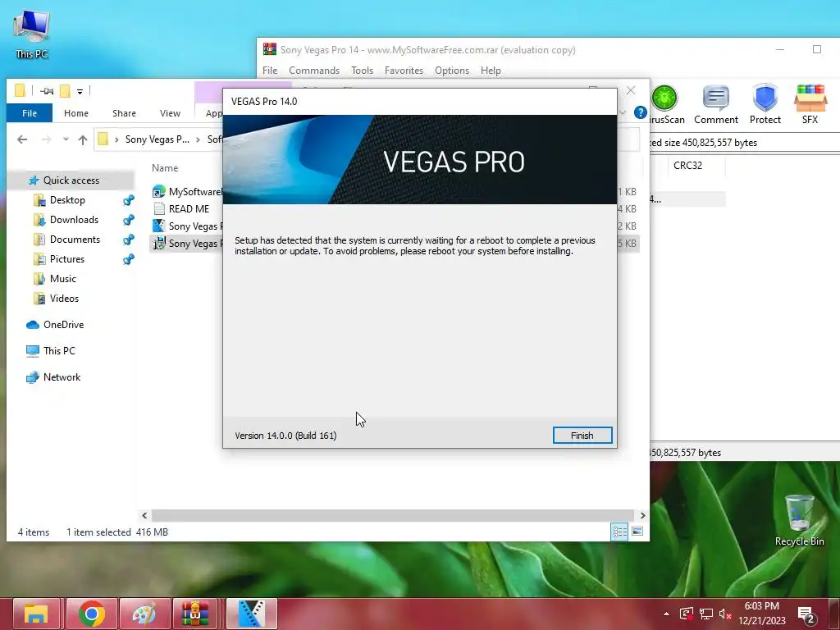Click the Sony Vegas P... breadcrumb segment
Image resolution: width=840 pixels, height=630 pixels.
pyautogui.click(x=157, y=139)
